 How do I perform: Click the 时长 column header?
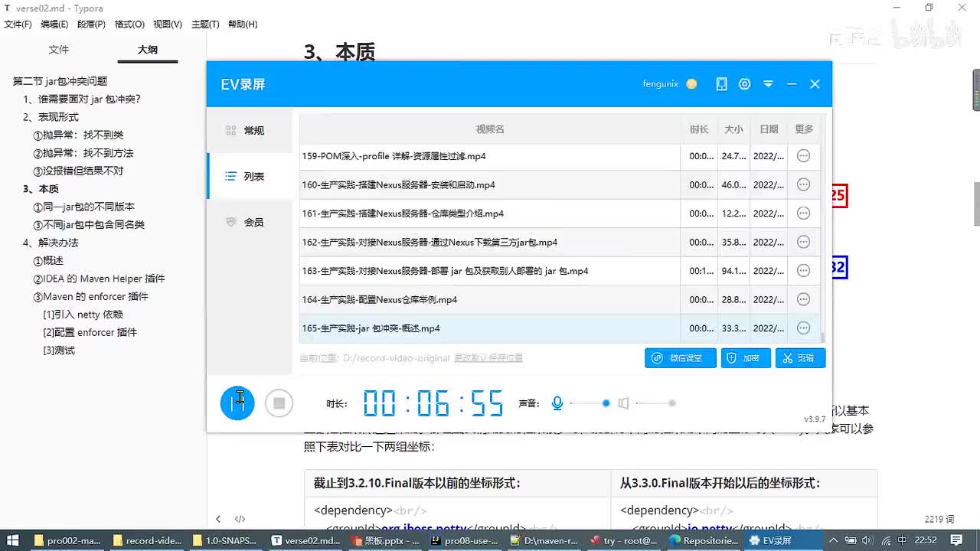point(699,129)
